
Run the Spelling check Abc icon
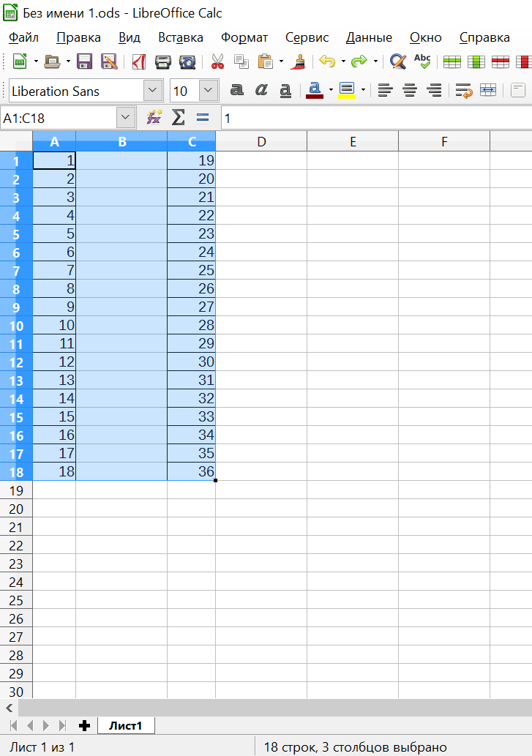point(422,61)
